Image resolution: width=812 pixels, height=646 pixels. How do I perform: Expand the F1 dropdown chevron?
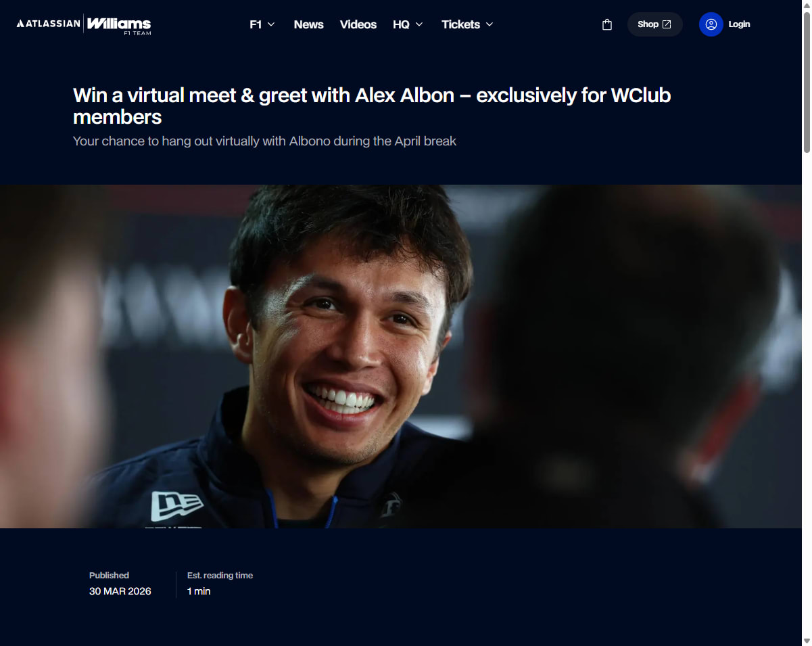(x=271, y=24)
